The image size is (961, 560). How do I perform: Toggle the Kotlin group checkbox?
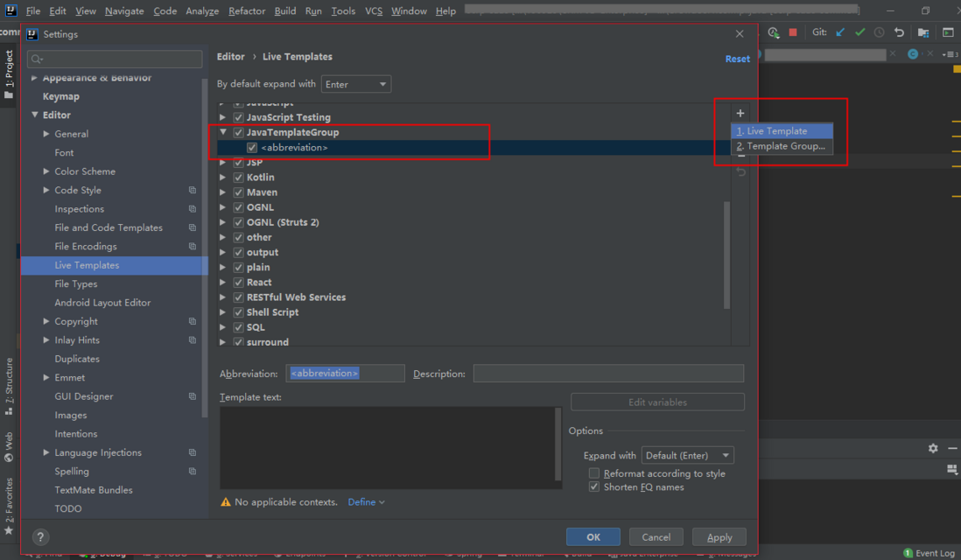[x=238, y=178]
